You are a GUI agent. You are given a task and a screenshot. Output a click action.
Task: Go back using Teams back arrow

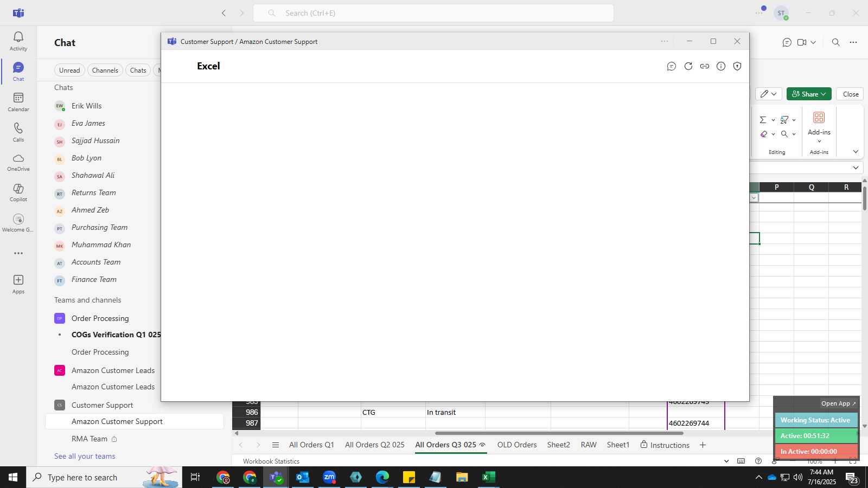pyautogui.click(x=224, y=13)
